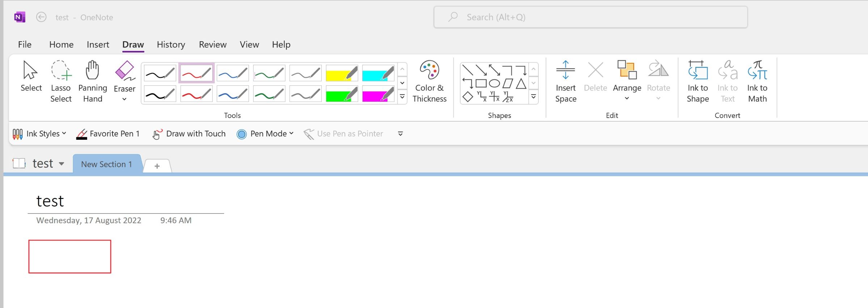Choose the rectangle shape

(481, 84)
